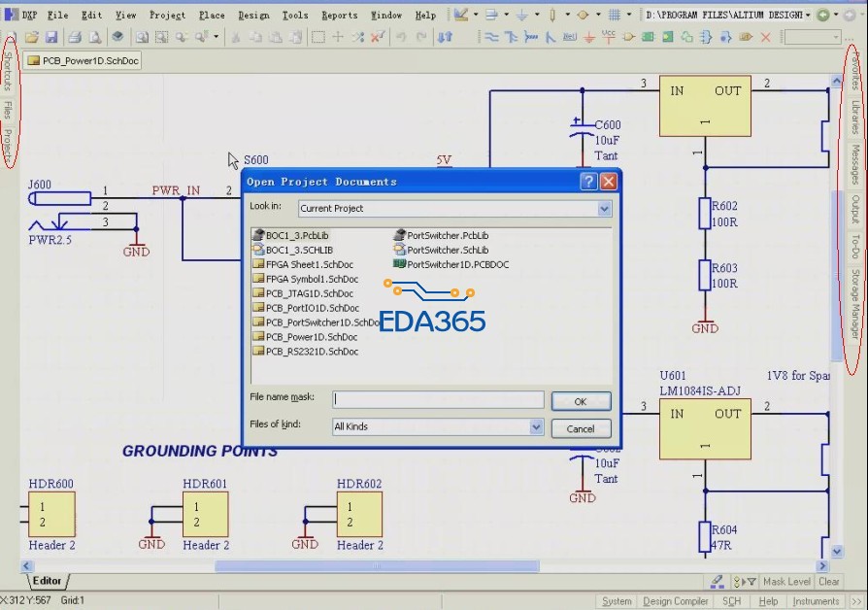The height and width of the screenshot is (610, 868).
Task: Open the Reports menu
Action: (x=340, y=15)
